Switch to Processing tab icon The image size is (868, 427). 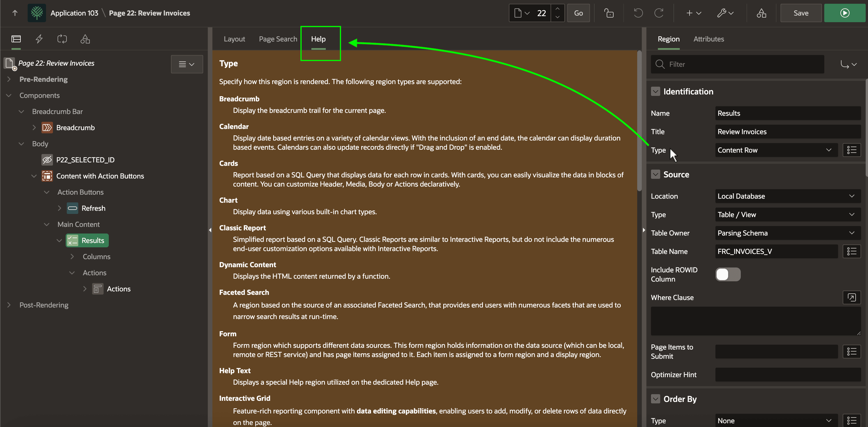point(62,39)
